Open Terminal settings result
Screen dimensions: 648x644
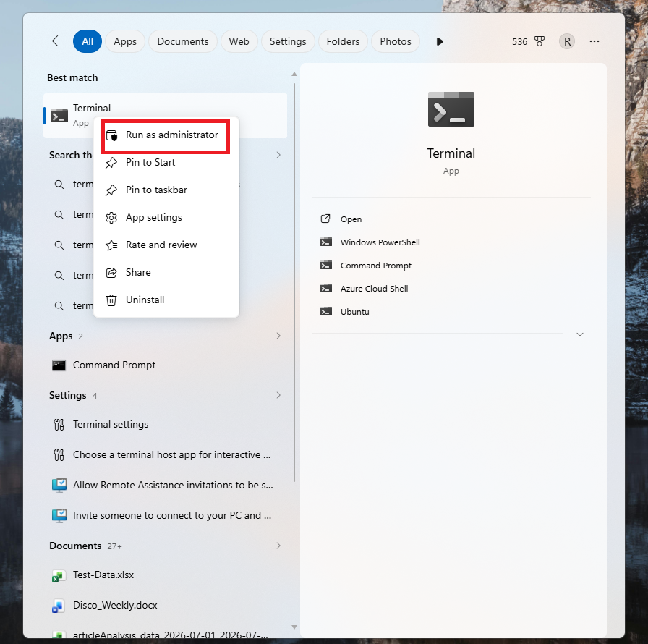click(x=166, y=425)
